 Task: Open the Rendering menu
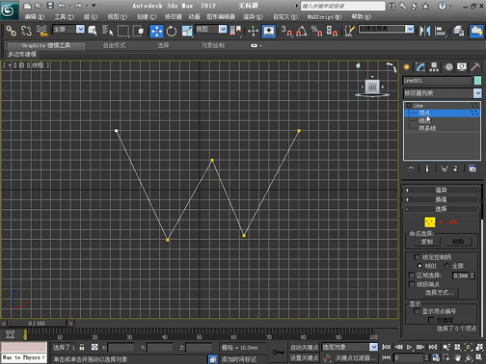[x=253, y=17]
